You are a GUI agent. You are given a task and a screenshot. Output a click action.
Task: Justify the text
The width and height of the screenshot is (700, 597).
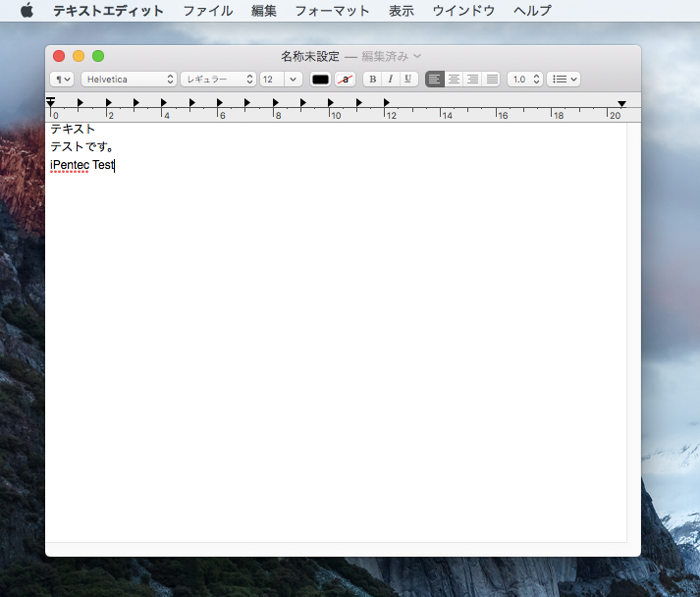coord(492,79)
